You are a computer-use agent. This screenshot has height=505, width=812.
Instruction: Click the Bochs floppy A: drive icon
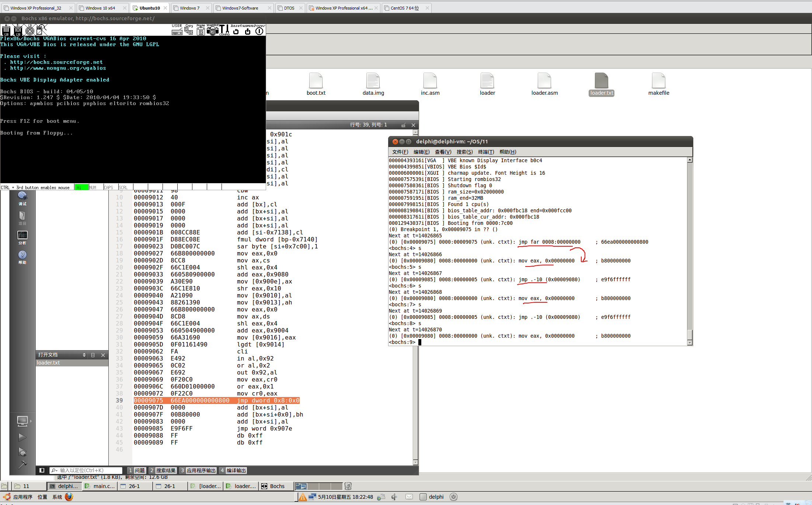tap(6, 30)
